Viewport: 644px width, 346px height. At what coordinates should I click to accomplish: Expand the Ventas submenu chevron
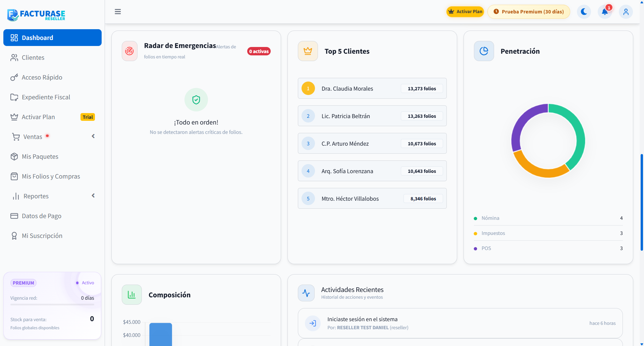tap(93, 136)
